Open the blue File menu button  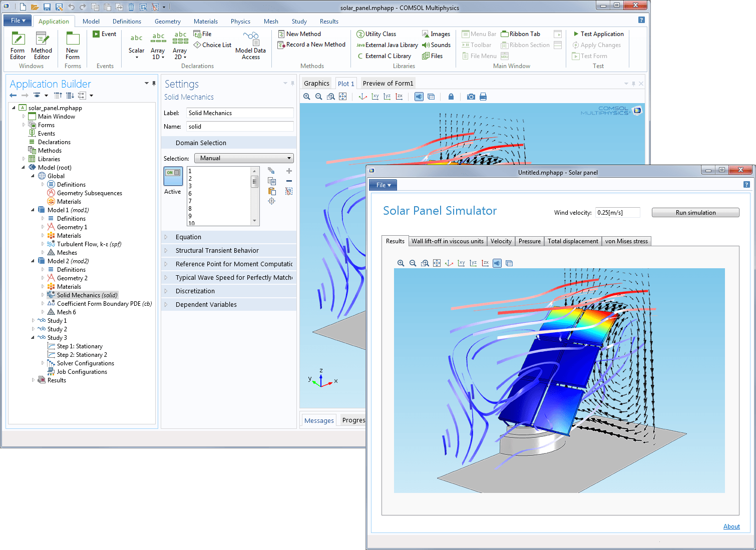(18, 21)
